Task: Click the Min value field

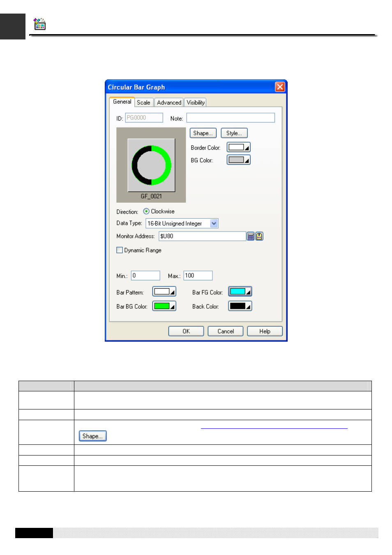Action: point(145,276)
